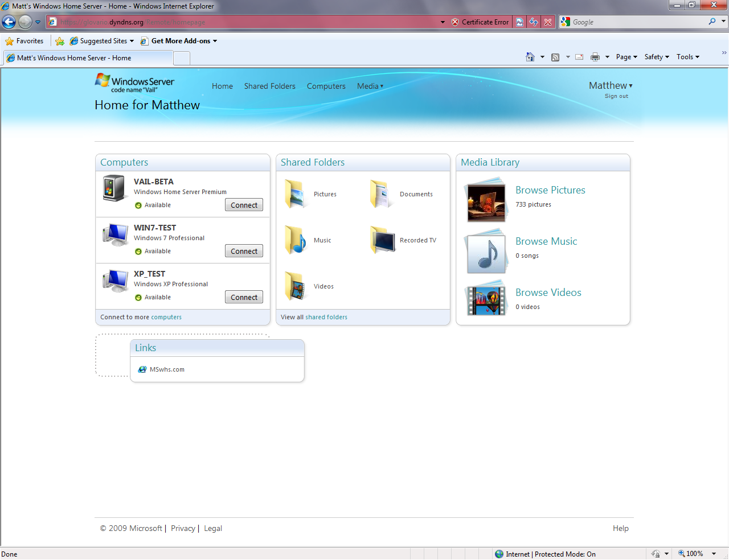Click the Browse Music note thumbnail
Image resolution: width=729 pixels, height=560 pixels.
click(x=486, y=253)
